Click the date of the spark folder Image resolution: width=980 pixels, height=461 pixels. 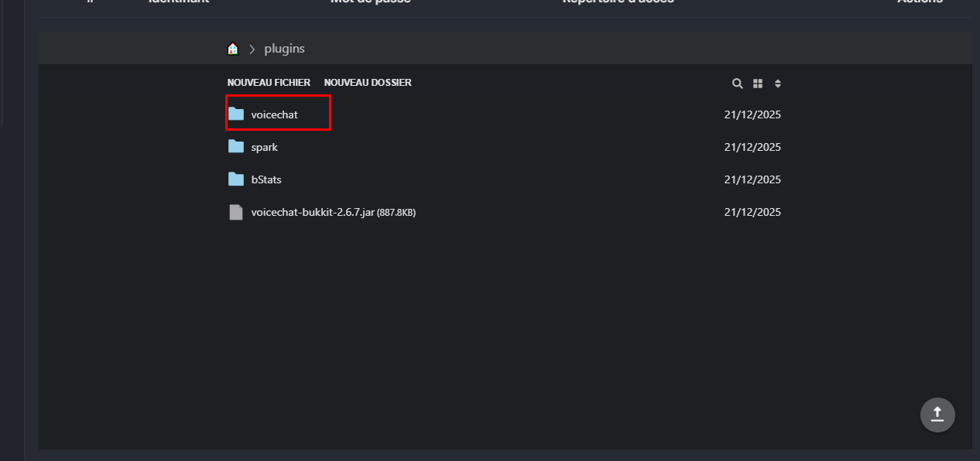(752, 147)
